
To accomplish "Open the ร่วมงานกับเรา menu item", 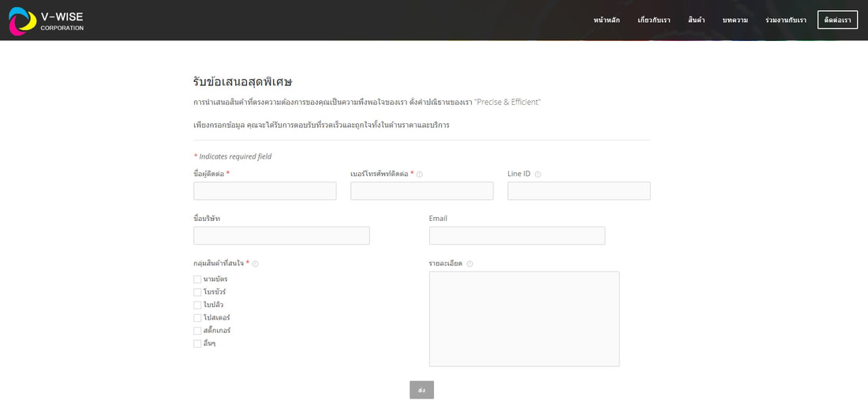I will (x=785, y=20).
